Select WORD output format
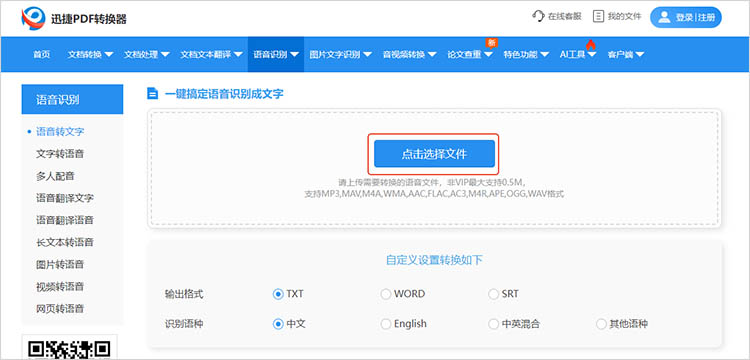750x360 pixels. pos(386,294)
